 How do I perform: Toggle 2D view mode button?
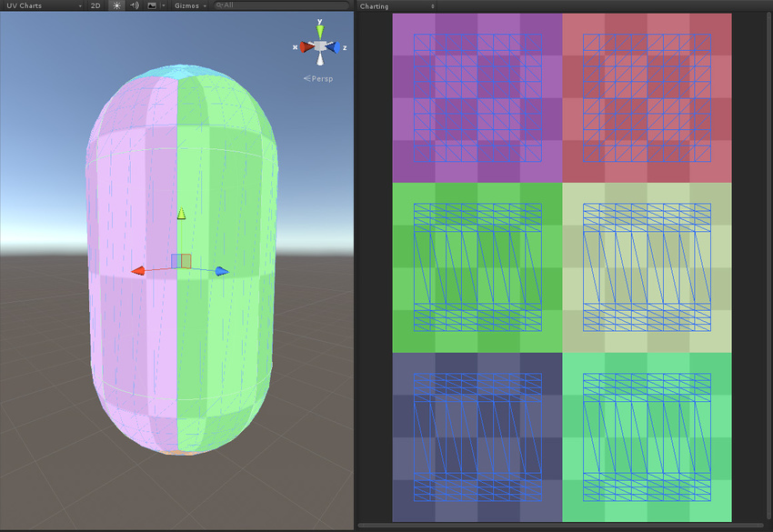(95, 5)
